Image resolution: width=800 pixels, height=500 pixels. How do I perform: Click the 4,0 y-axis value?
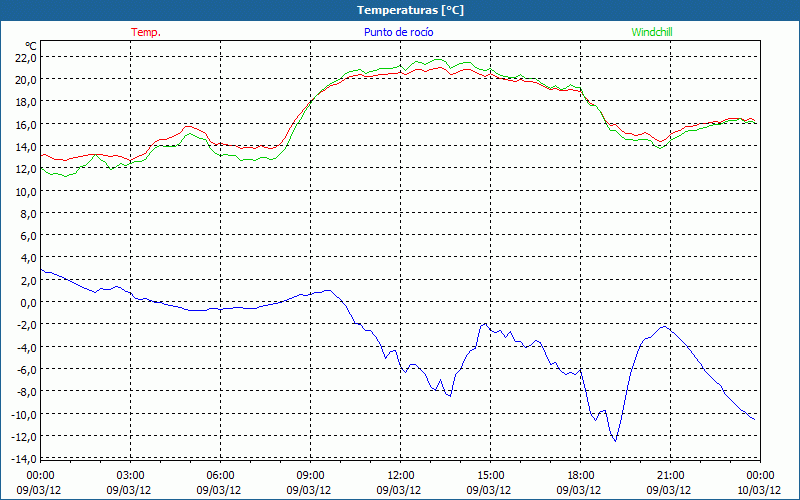click(x=28, y=258)
